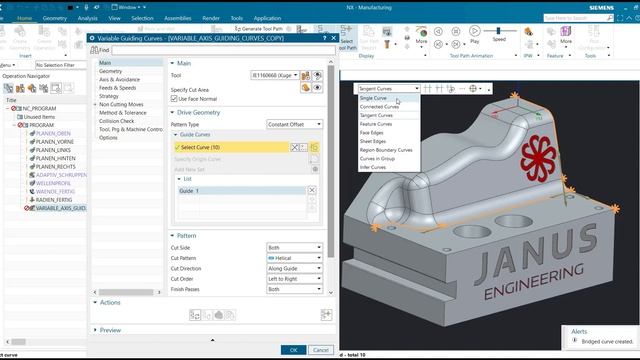
Task: Click Specify Cut Area select icon
Action: pyautogui.click(x=306, y=87)
